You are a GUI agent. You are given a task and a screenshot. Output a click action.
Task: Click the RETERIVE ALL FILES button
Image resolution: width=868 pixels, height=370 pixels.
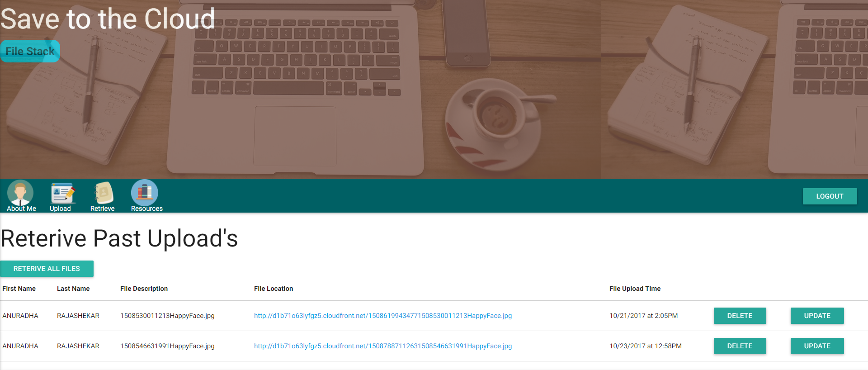coord(47,269)
